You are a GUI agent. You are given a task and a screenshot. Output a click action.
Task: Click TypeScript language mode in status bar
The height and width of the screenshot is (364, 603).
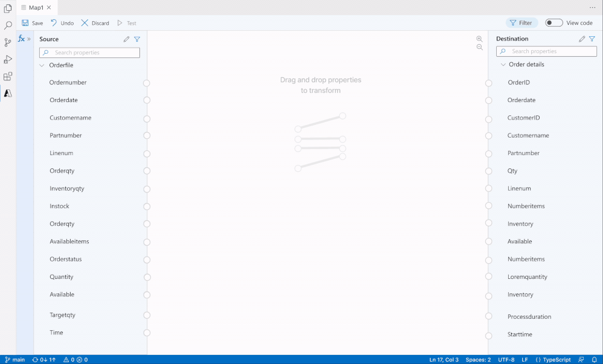coord(553,360)
